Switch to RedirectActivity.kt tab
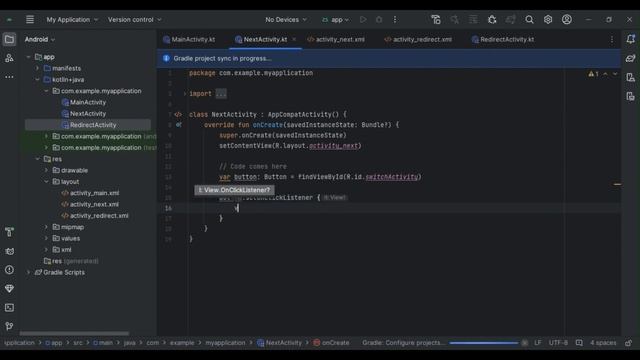 503,40
